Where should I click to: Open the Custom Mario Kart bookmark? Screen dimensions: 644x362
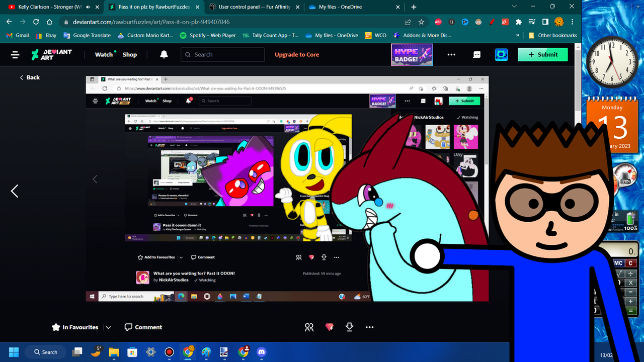(x=145, y=36)
